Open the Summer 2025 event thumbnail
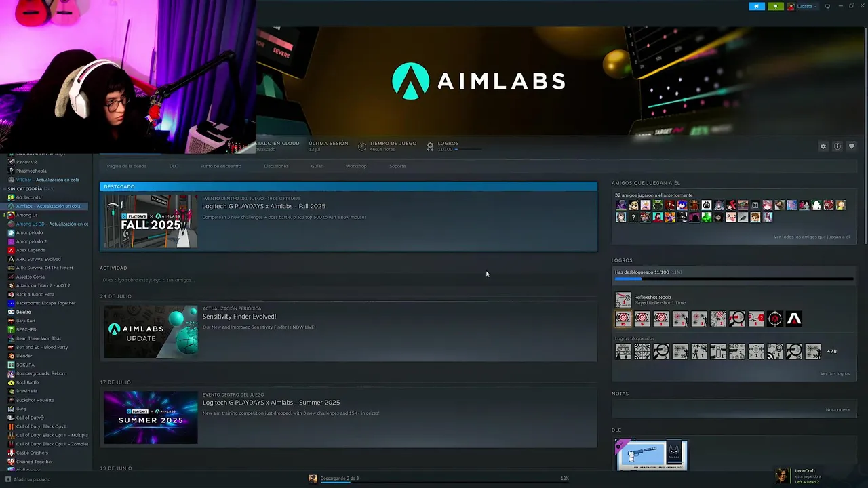Viewport: 868px width, 488px height. [x=151, y=418]
